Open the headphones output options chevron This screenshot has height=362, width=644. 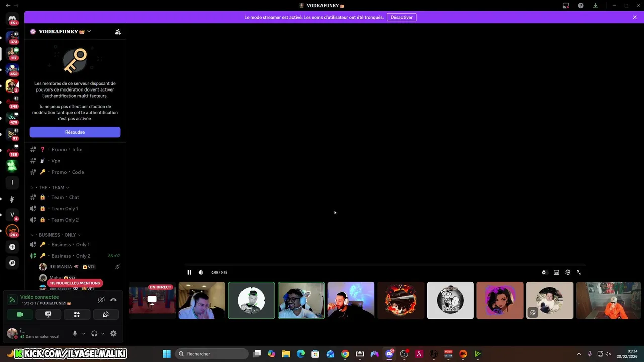pyautogui.click(x=103, y=333)
